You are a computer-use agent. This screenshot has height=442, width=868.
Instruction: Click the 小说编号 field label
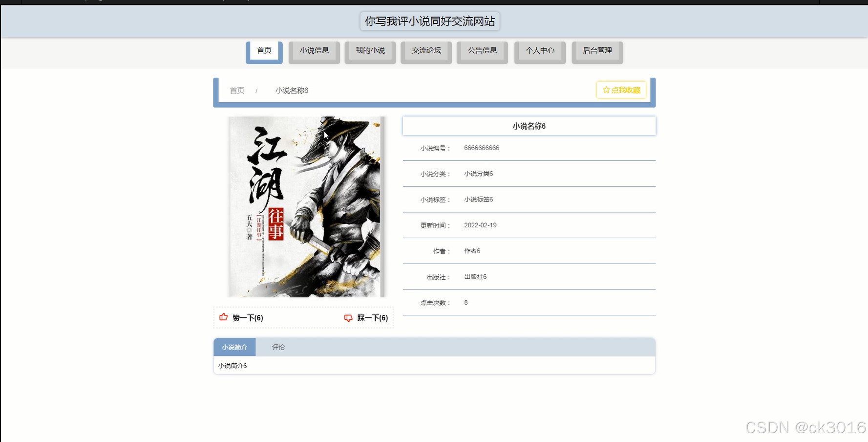[435, 148]
